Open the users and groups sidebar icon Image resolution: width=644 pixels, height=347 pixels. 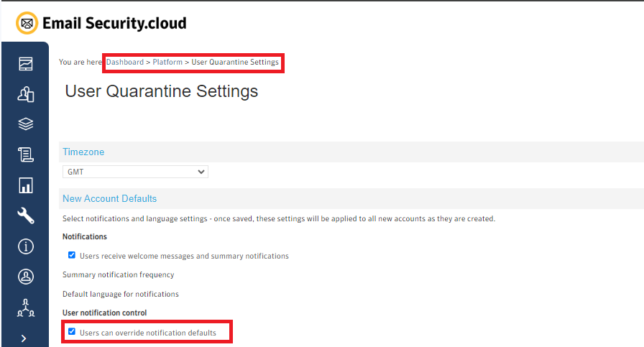tap(26, 94)
